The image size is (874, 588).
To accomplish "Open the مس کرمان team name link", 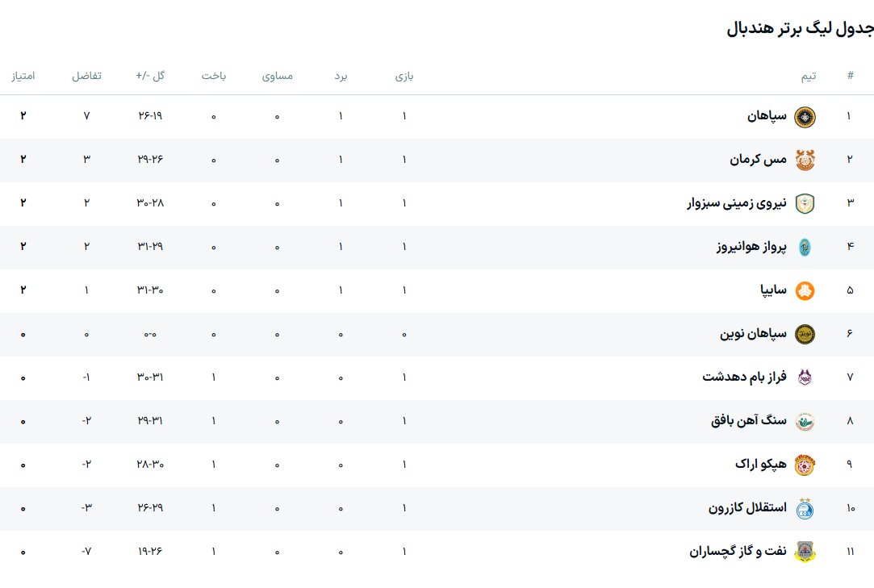I will point(757,160).
